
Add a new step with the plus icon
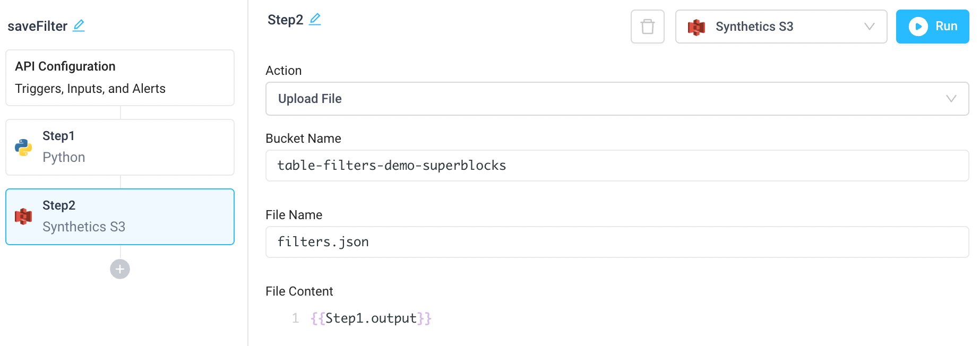pos(120,269)
